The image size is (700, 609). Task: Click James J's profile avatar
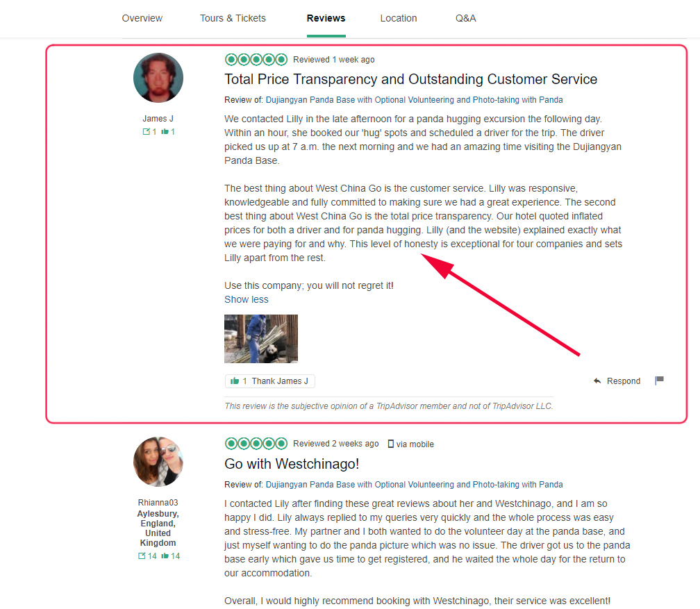158,78
